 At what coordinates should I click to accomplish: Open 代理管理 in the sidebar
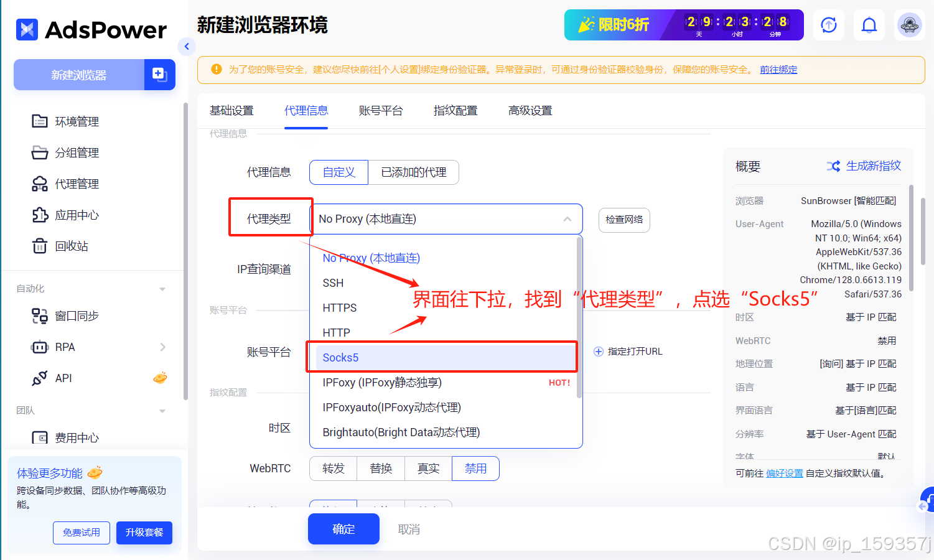pos(65,184)
